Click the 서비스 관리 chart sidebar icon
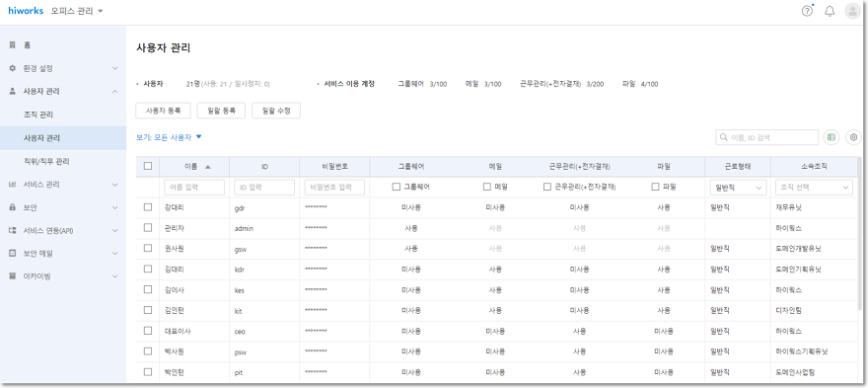This screenshot has width=868, height=388. pos(12,184)
